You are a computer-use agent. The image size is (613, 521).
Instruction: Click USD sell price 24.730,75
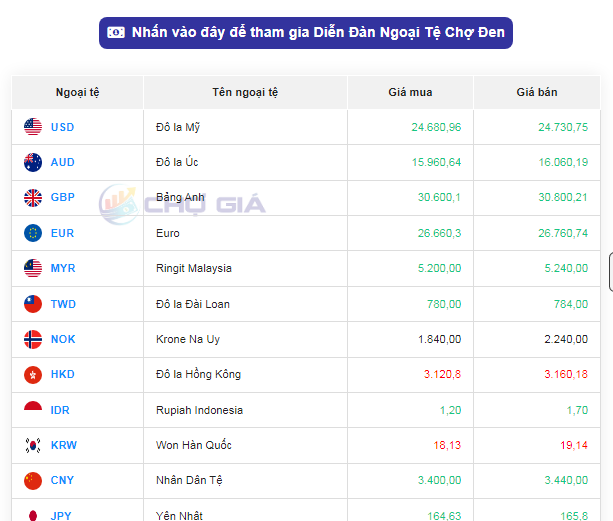tap(563, 127)
